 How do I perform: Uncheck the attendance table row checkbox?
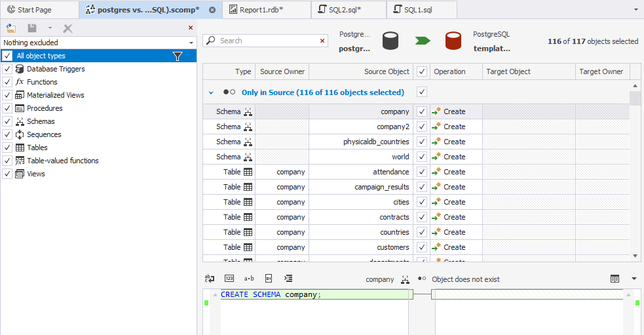click(x=422, y=172)
